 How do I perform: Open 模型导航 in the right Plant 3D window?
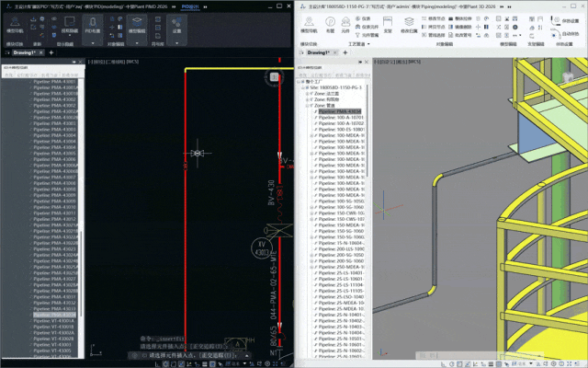pyautogui.click(x=309, y=25)
